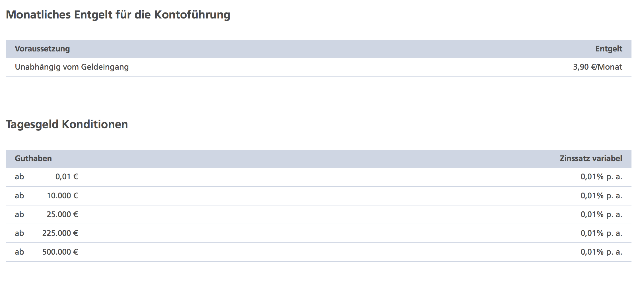Click the 'ab' label in 500.000 € row

click(x=19, y=252)
